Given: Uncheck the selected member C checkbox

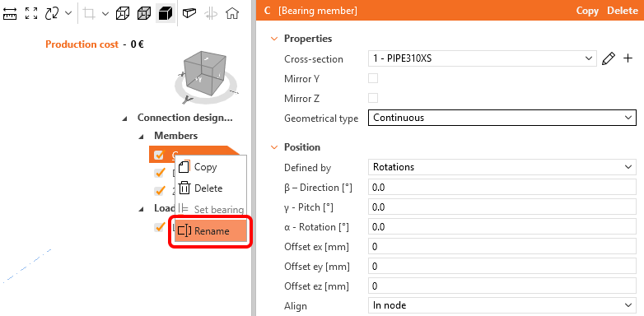Looking at the screenshot, I should pyautogui.click(x=159, y=155).
